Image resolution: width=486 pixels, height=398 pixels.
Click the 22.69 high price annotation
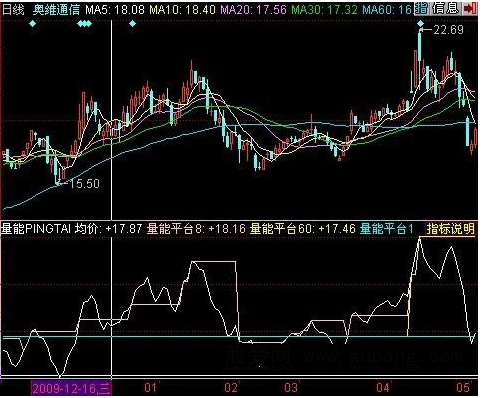(x=448, y=30)
